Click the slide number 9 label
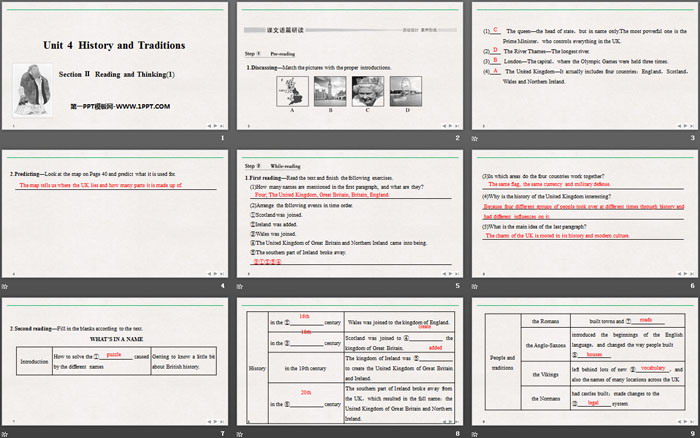The height and width of the screenshot is (438, 700). coord(692,433)
